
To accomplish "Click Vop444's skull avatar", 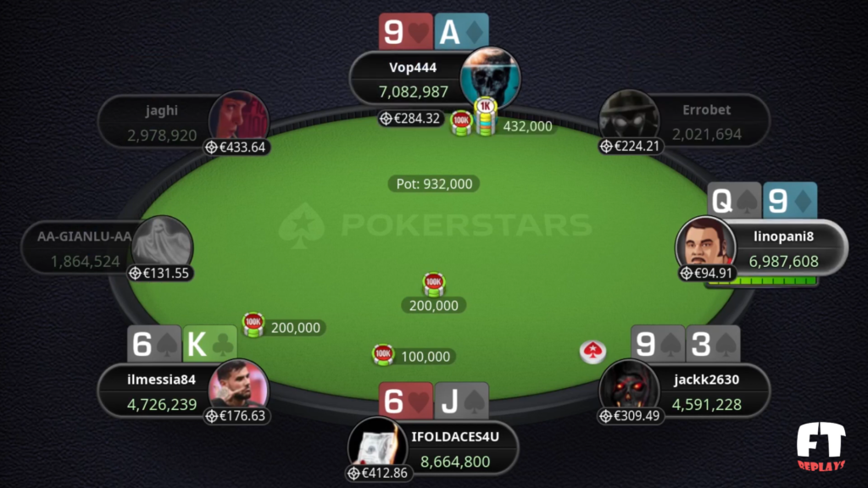I will 490,78.
